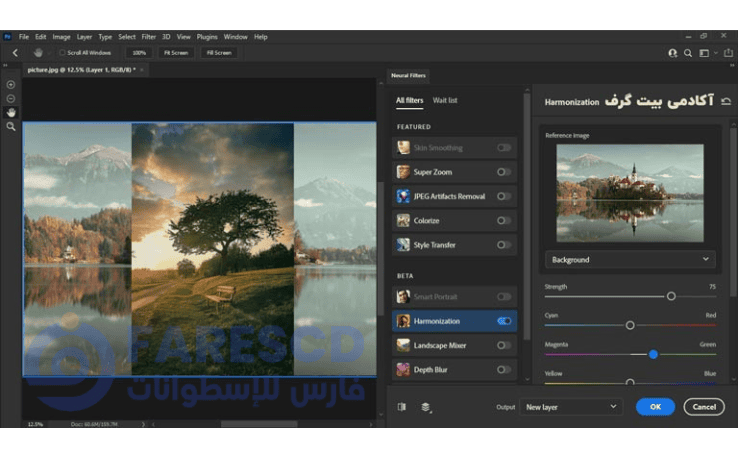Click the Depth Blur filter thumbnail icon
Image resolution: width=738 pixels, height=458 pixels.
tap(403, 370)
